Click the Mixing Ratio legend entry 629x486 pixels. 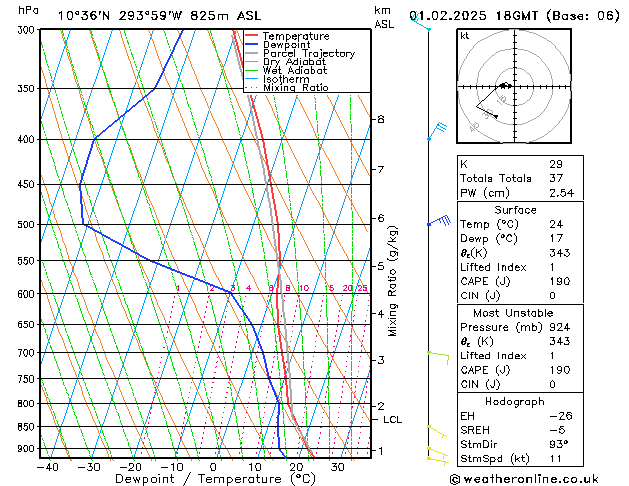pos(287,87)
